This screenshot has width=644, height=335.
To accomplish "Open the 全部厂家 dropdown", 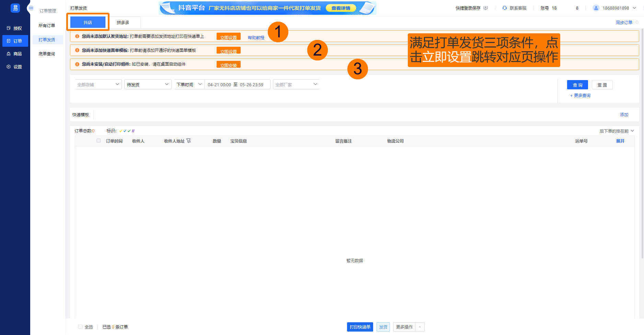I will coord(296,85).
